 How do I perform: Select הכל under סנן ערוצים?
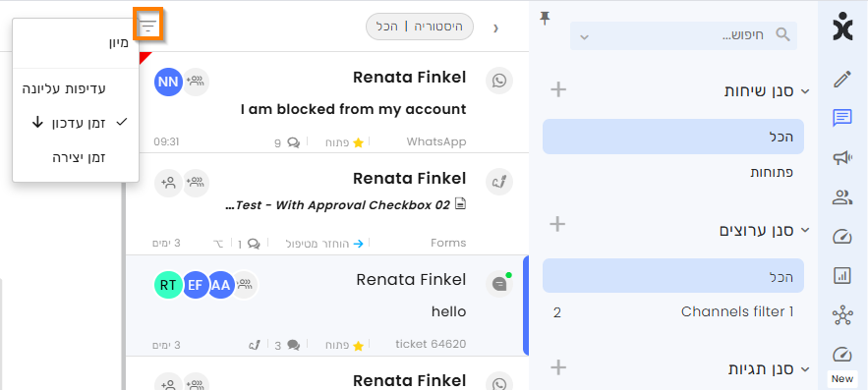click(673, 275)
